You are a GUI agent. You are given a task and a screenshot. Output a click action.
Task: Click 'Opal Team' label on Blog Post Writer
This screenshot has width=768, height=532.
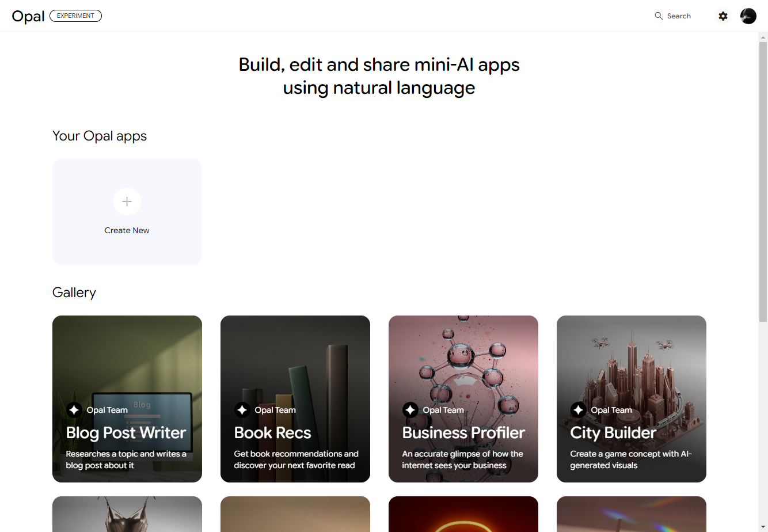107,410
